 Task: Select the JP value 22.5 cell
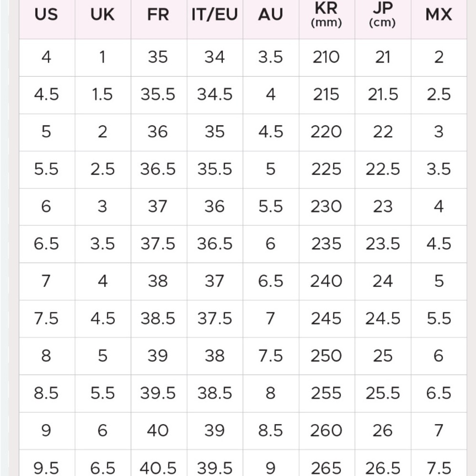[383, 169]
